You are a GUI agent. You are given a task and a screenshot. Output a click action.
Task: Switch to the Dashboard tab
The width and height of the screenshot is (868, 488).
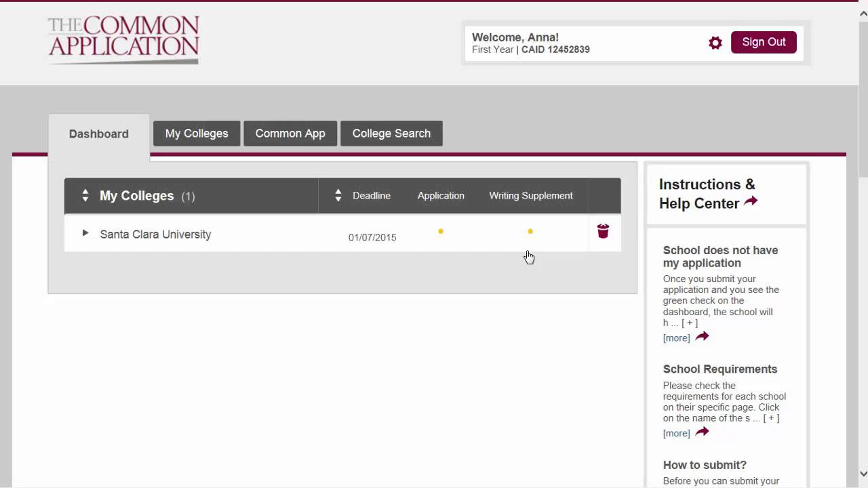pos(99,134)
